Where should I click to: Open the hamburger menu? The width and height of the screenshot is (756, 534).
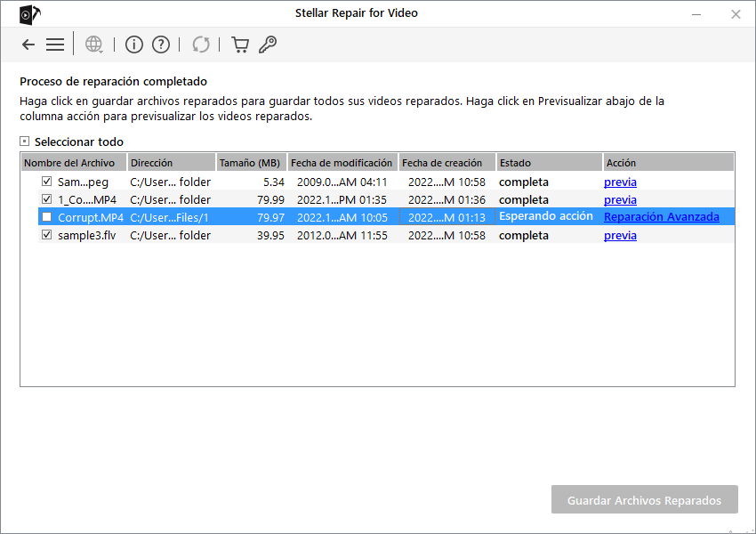click(55, 44)
